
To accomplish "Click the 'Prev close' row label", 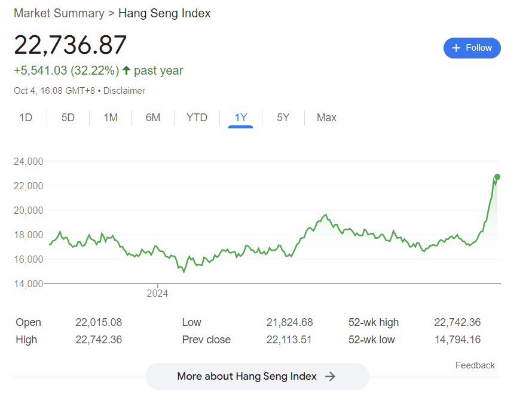I will [x=206, y=339].
